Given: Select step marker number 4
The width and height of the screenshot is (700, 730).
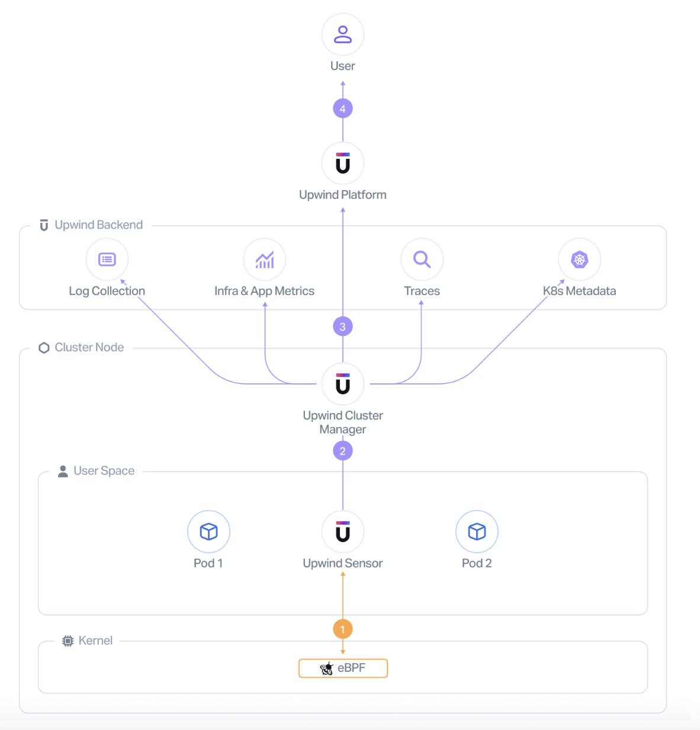Looking at the screenshot, I should point(343,108).
